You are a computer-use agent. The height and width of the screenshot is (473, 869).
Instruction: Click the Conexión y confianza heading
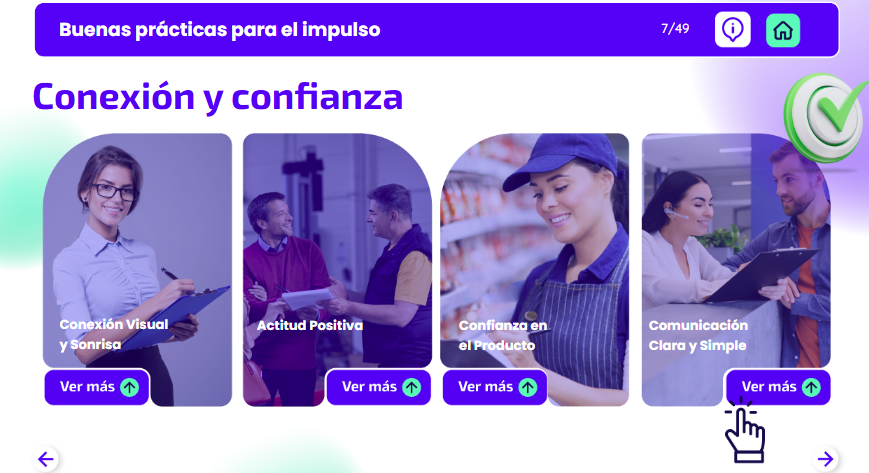[218, 98]
